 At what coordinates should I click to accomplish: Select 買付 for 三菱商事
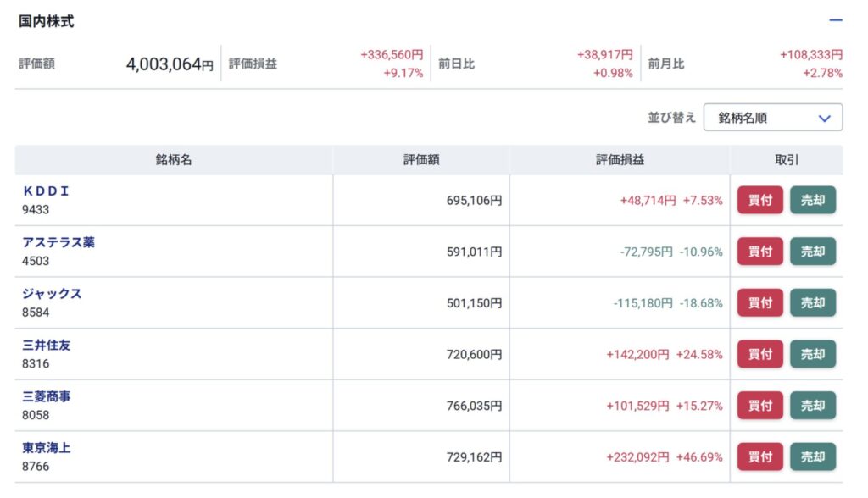(760, 406)
